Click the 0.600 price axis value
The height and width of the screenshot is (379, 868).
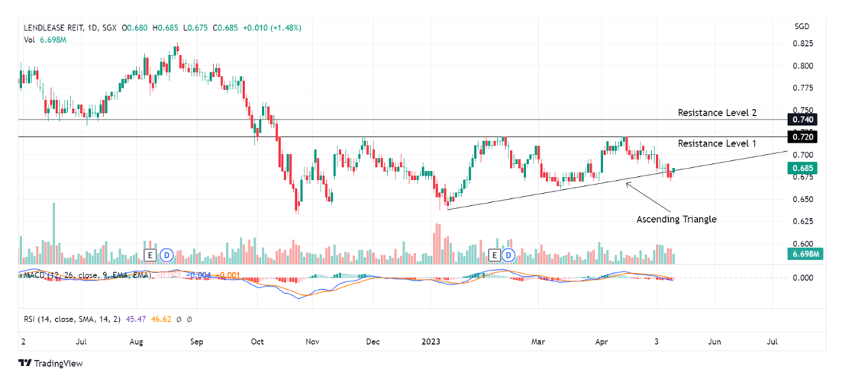click(802, 243)
